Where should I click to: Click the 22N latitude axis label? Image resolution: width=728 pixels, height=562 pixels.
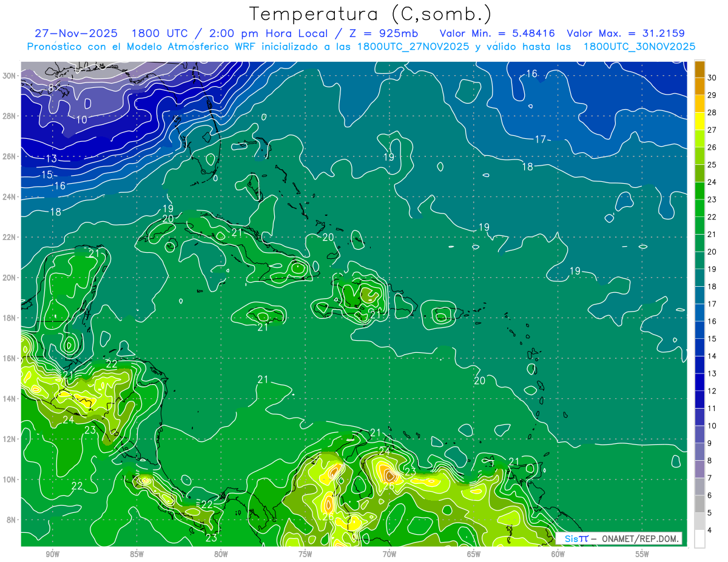[x=10, y=237]
